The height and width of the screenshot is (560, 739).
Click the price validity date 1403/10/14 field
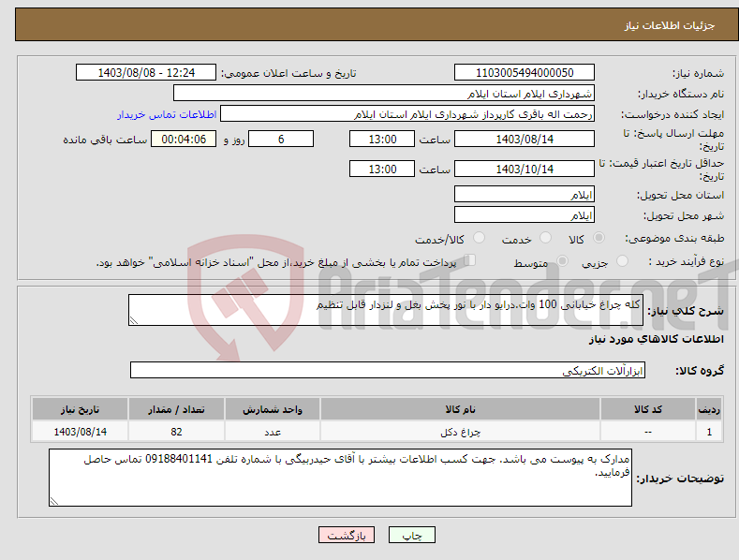[x=525, y=169]
